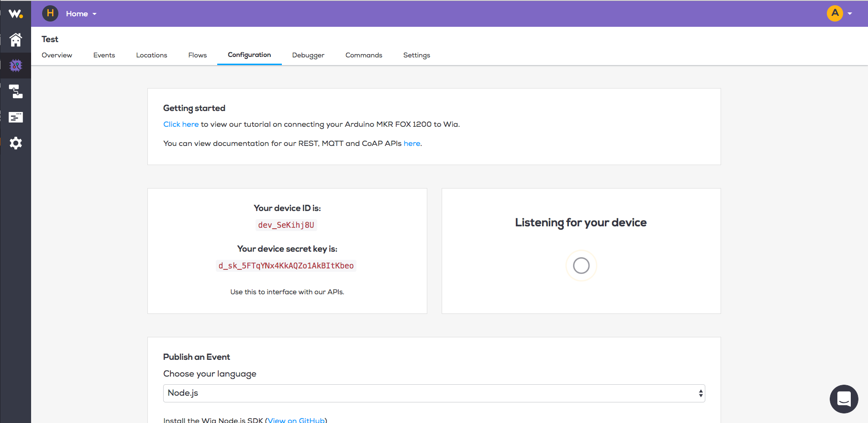This screenshot has width=868, height=423.
Task: Click the Use this to interface text
Action: [x=287, y=292]
